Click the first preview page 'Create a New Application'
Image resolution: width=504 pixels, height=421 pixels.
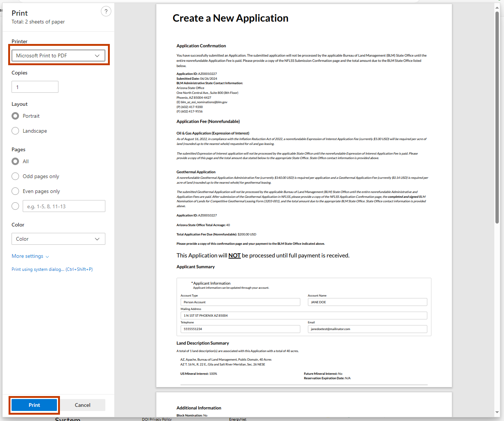[x=304, y=196]
